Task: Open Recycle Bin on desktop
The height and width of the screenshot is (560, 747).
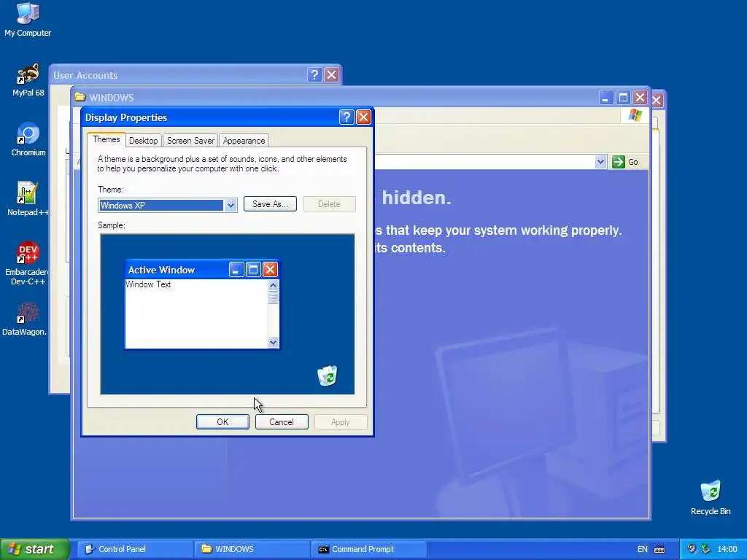Action: [711, 497]
